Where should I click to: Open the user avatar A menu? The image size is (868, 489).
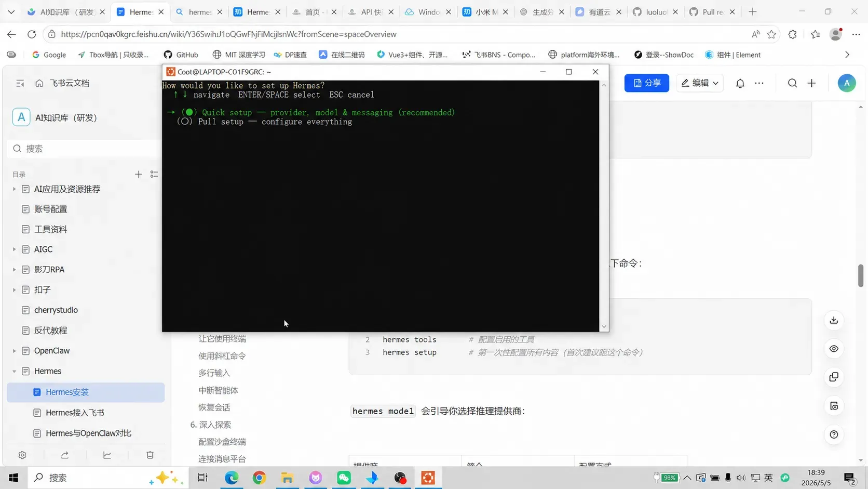point(847,83)
